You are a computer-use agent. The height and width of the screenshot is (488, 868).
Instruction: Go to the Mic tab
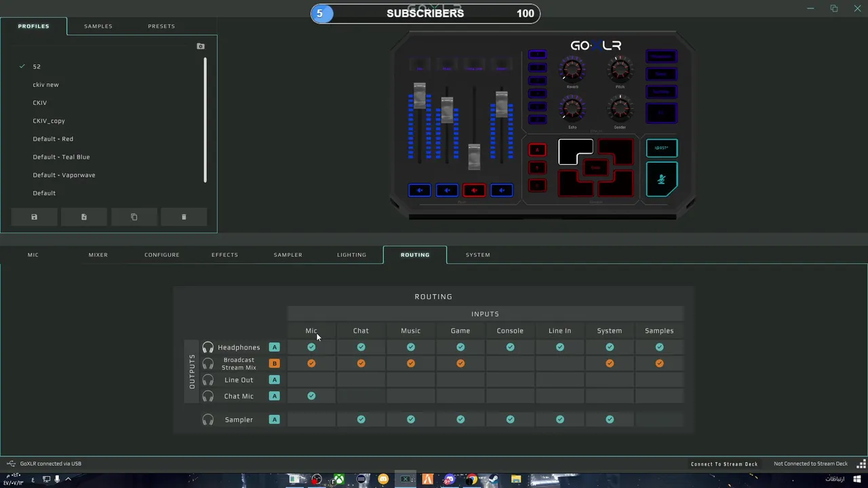[33, 255]
